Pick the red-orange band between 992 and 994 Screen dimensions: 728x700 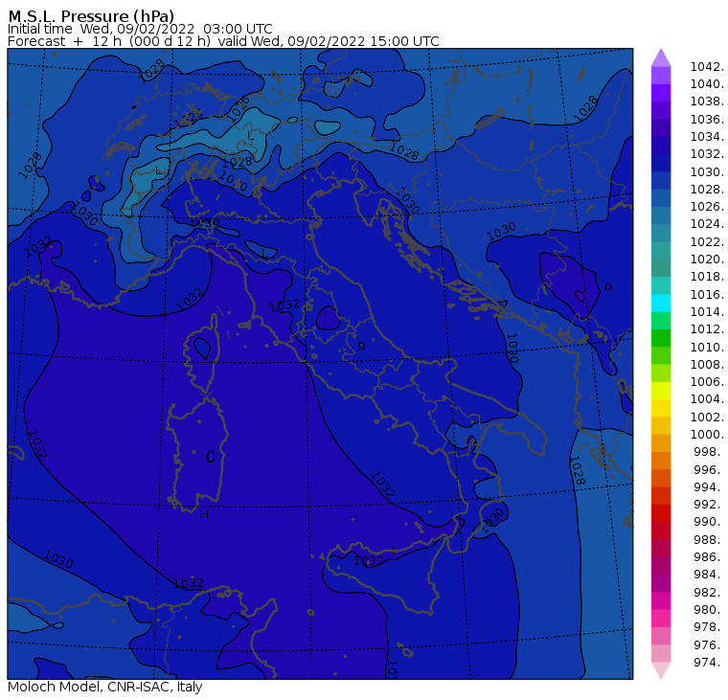point(661,496)
